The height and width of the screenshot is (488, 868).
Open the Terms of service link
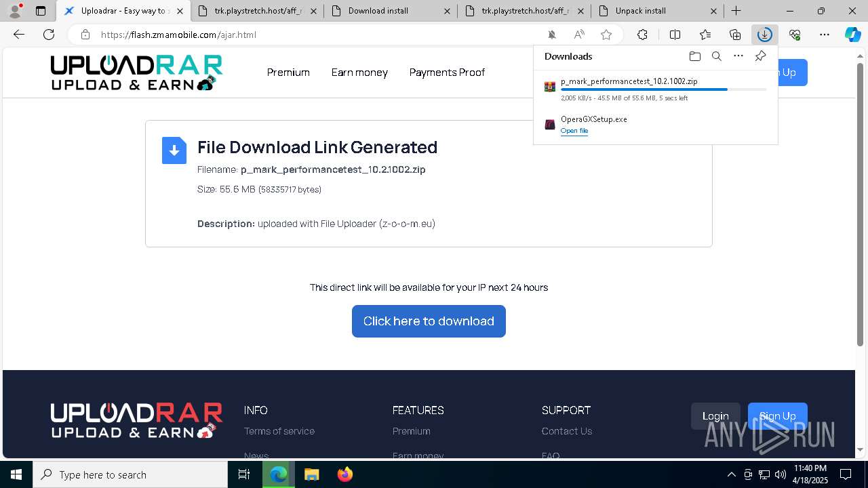tap(279, 431)
